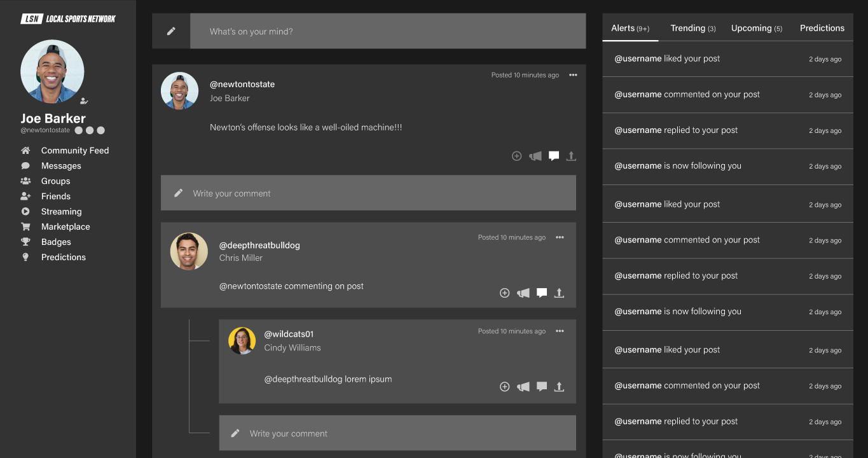Click the comment bubble icon on Joe Barker's post
868x458 pixels.
(x=554, y=156)
